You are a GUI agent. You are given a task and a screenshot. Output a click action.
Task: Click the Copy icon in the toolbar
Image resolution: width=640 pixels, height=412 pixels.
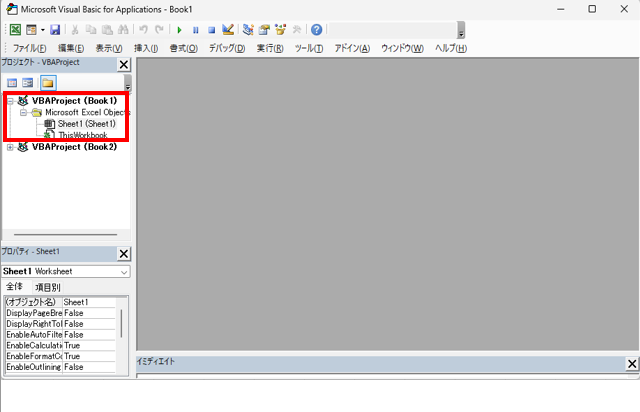point(91,30)
